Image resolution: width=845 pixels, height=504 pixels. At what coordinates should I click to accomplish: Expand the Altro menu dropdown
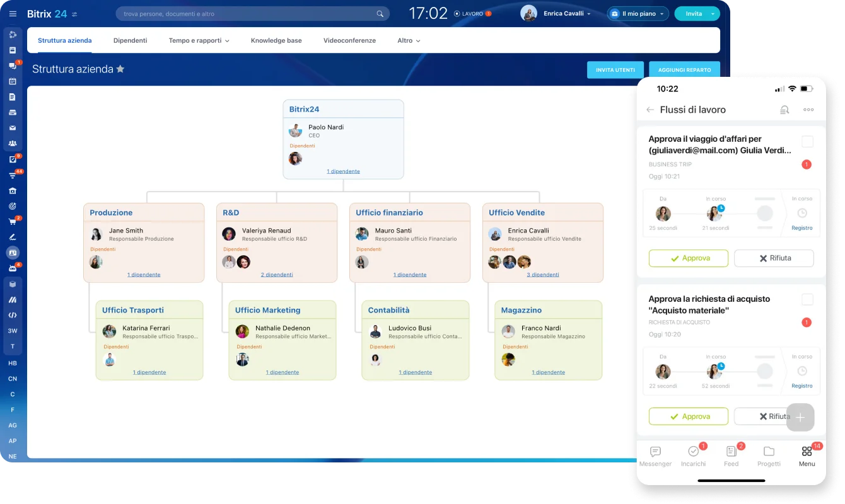pyautogui.click(x=409, y=40)
